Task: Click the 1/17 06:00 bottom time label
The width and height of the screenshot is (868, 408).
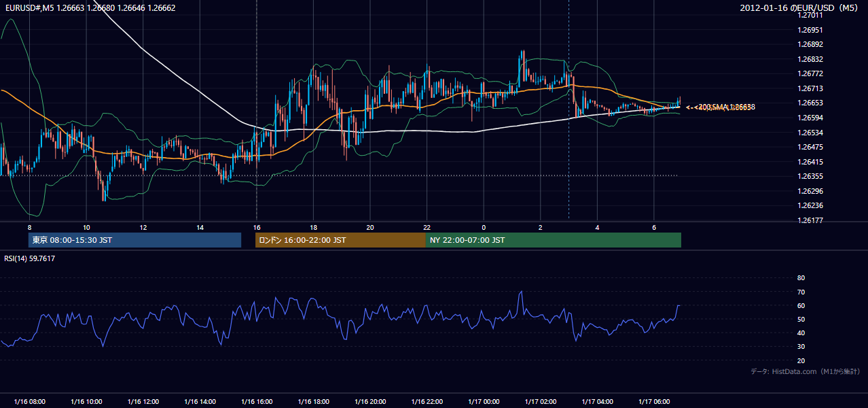Action: click(x=654, y=402)
